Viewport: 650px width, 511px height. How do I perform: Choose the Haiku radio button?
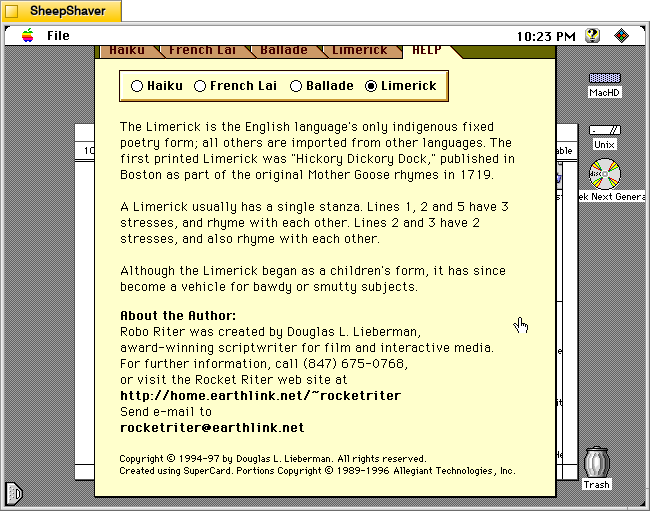(157, 86)
